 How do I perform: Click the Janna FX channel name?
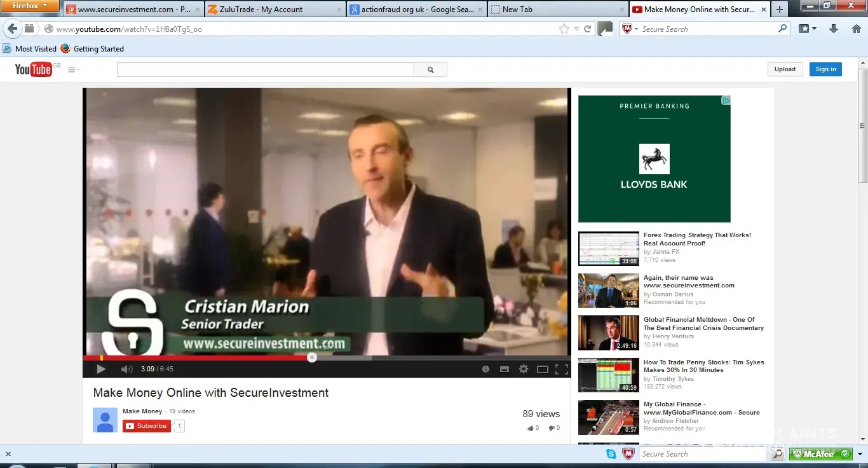point(666,252)
